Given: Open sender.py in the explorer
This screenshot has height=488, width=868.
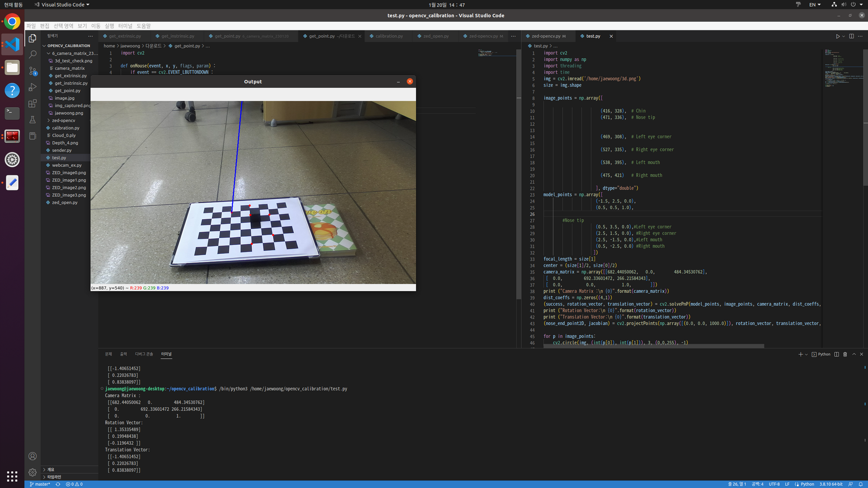Looking at the screenshot, I should [62, 151].
